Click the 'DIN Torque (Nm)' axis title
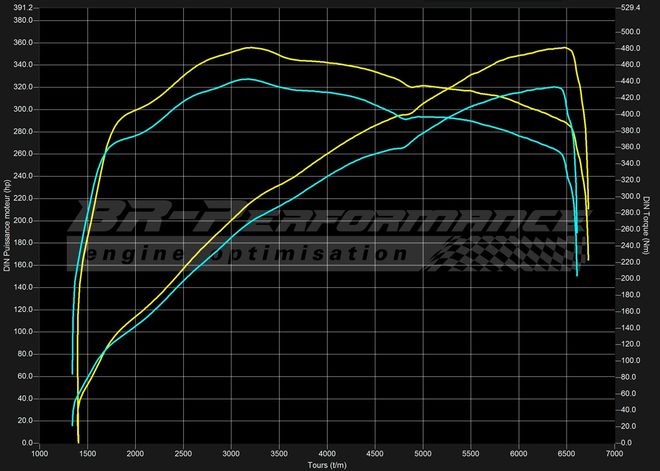 click(x=648, y=226)
